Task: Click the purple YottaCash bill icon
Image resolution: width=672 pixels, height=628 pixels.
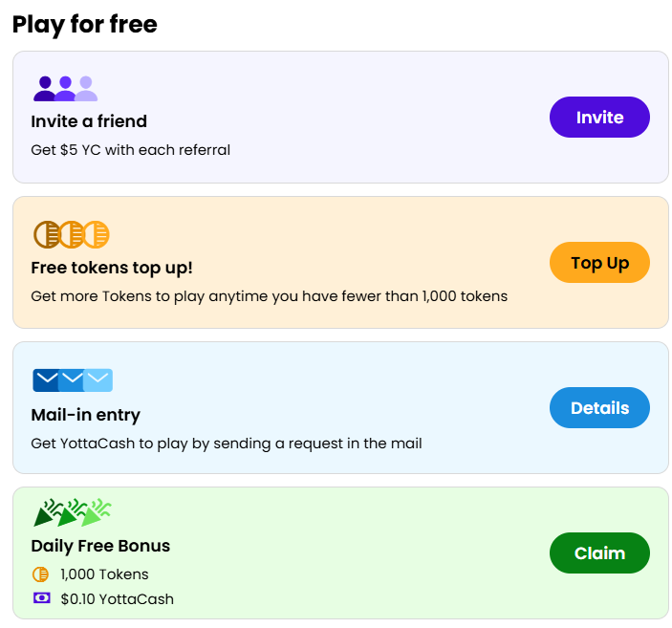Action: (x=41, y=598)
